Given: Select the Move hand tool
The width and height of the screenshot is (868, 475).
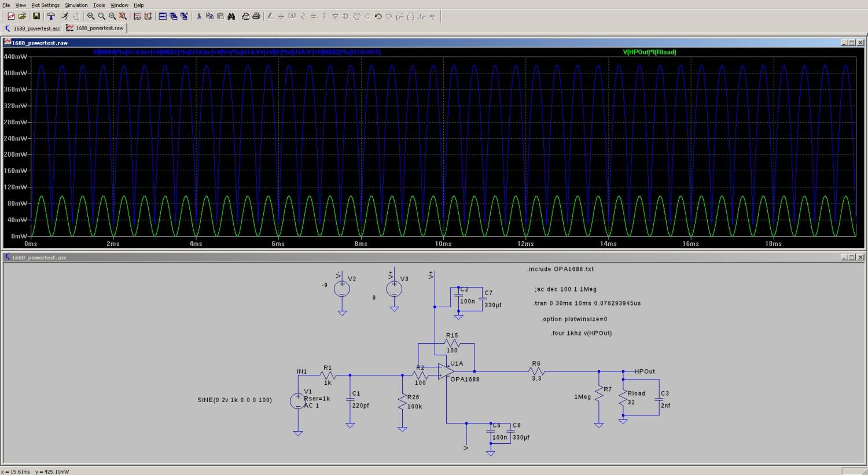Looking at the screenshot, I should [x=356, y=16].
